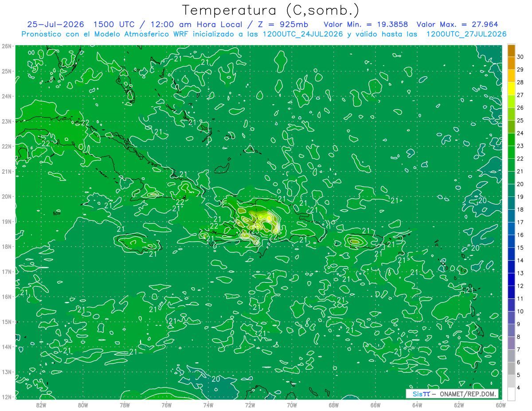Click the 26N latitude axis label

pos(7,46)
